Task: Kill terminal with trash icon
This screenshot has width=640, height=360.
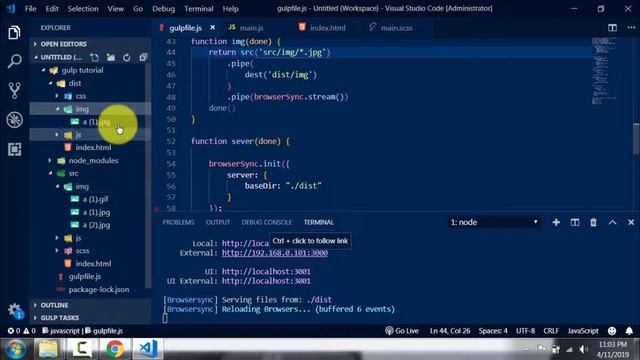Action: [x=593, y=222]
